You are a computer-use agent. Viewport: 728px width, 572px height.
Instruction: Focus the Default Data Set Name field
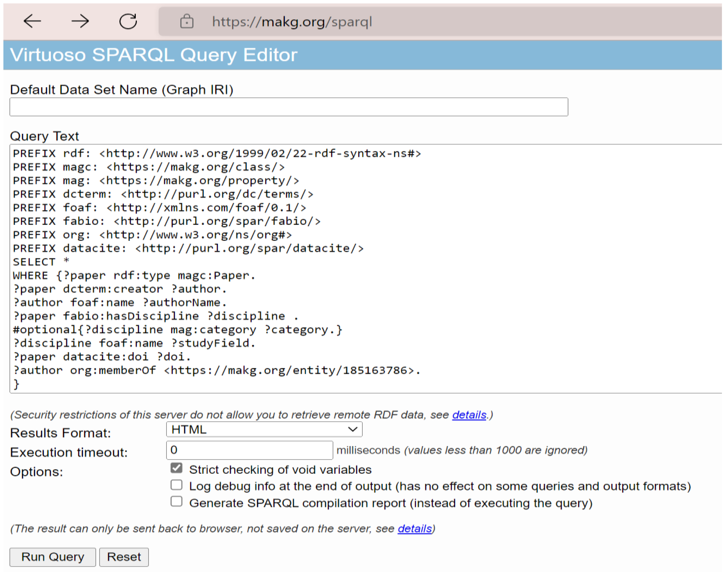coord(288,107)
